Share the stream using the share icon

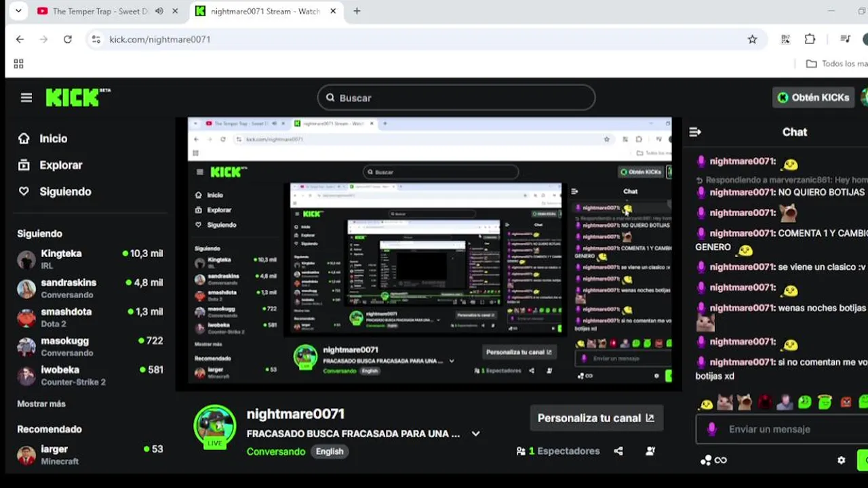(618, 451)
